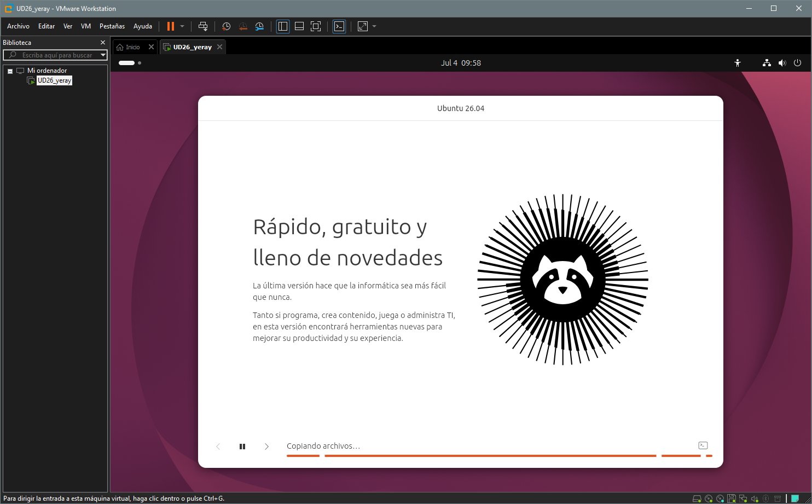Open the library search options dropdown

tap(103, 55)
